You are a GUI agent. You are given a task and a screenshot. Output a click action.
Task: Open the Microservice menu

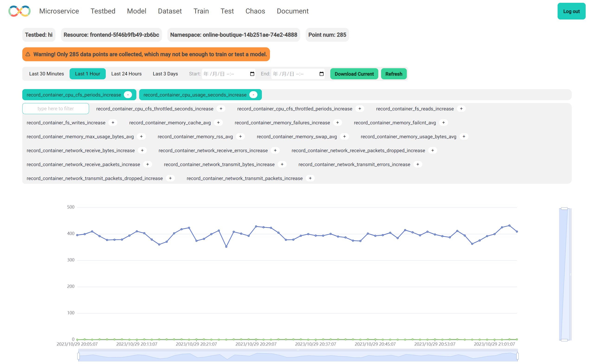click(x=59, y=11)
